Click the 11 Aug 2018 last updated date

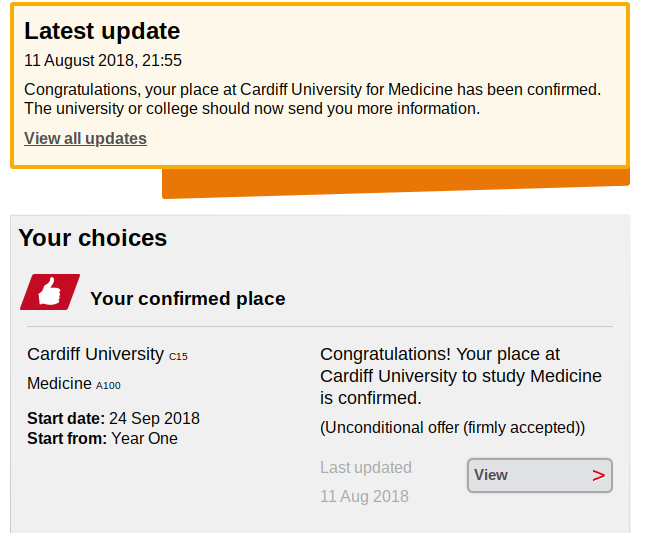(364, 496)
